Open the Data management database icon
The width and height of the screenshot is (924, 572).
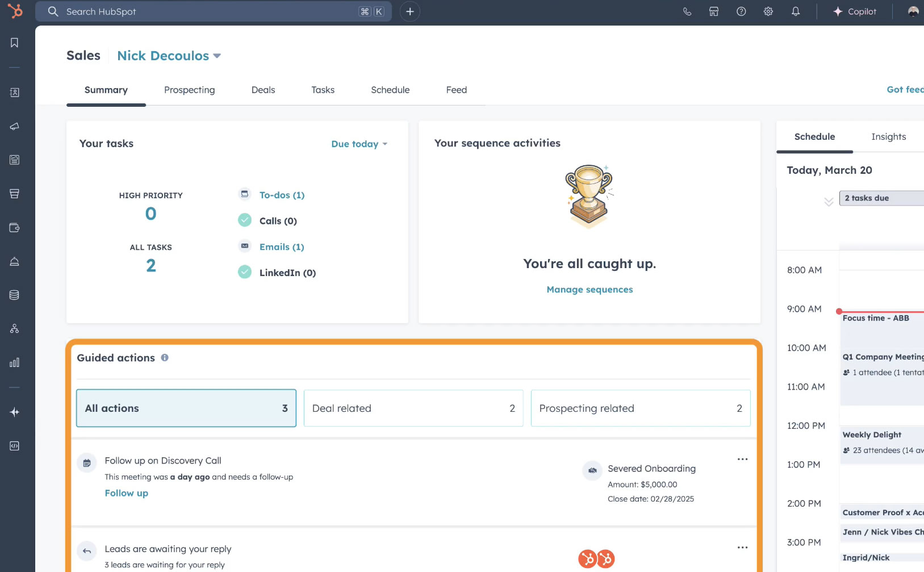(x=14, y=295)
